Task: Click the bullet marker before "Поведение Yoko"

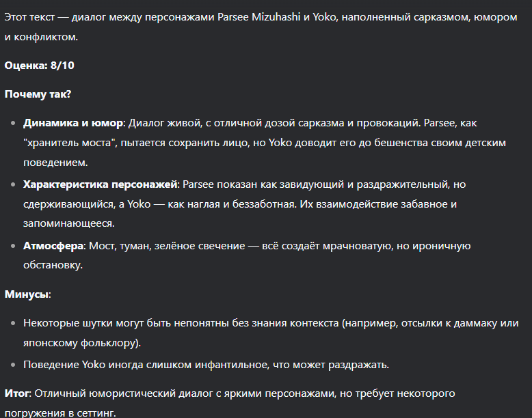Action: 13,364
